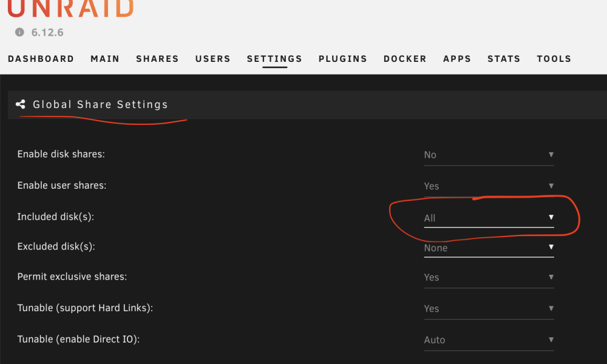Open the Enable user shares dropdown
Viewport: 607px width, 364px height.
[489, 186]
